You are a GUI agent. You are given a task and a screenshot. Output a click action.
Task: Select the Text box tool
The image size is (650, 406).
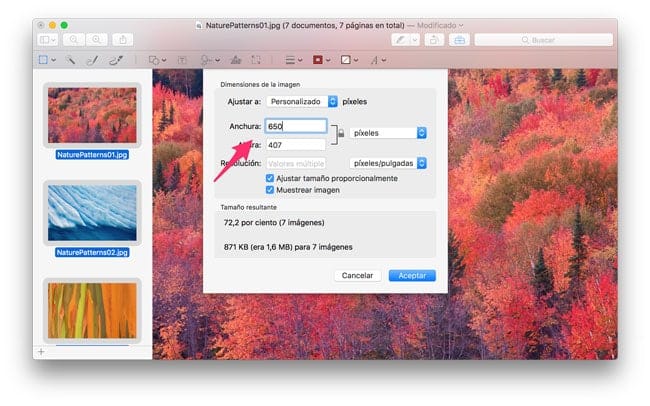click(182, 60)
